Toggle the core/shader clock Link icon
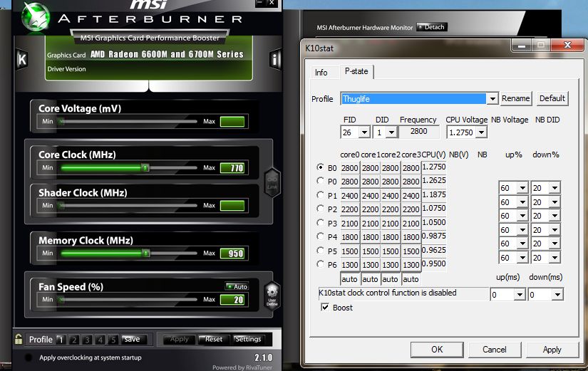Viewport: 588px width, 371px height. [x=272, y=183]
